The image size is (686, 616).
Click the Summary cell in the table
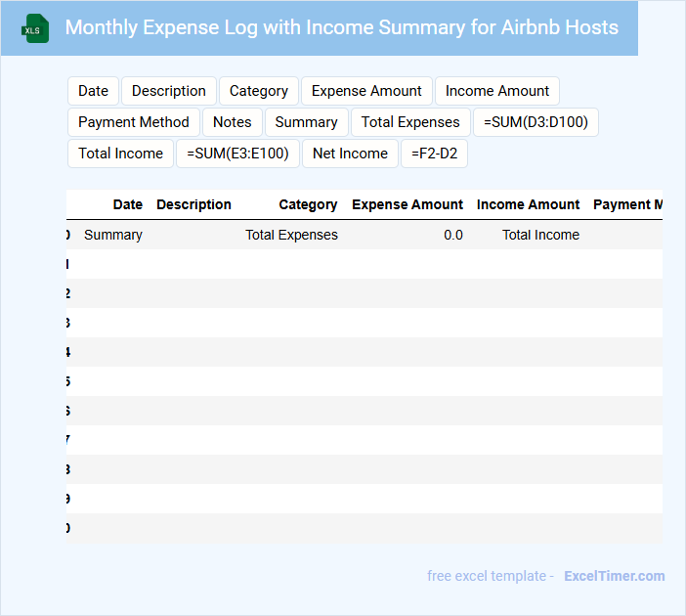(x=113, y=235)
